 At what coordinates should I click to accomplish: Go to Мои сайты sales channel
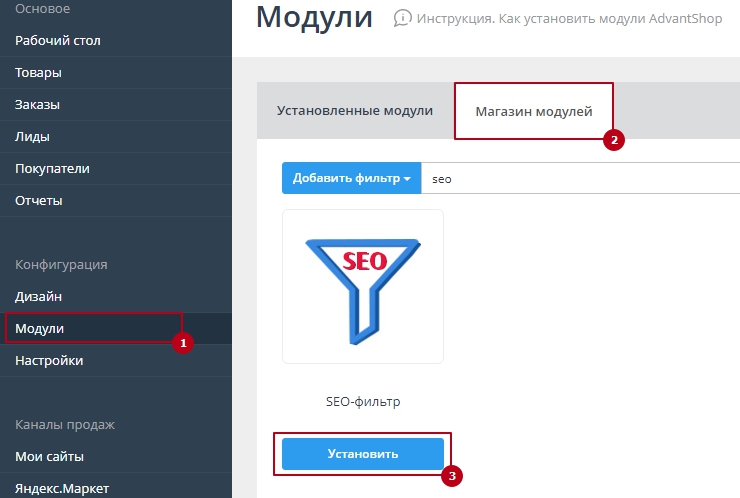[x=49, y=457]
